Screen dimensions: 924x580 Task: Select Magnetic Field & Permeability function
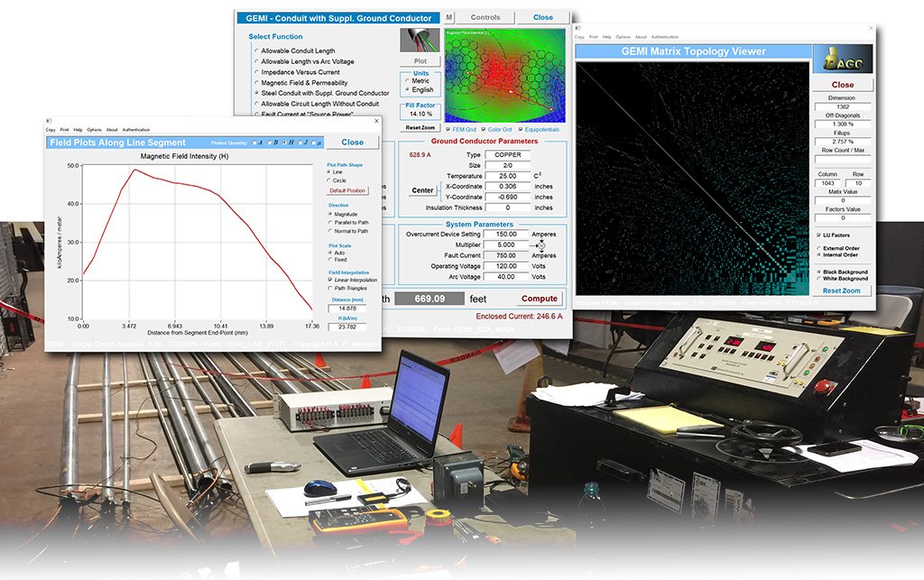tap(256, 83)
